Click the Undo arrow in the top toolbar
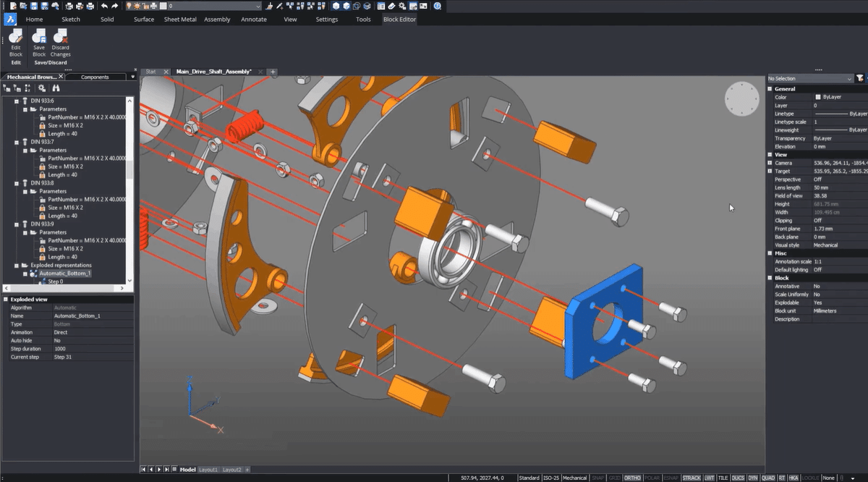Image resolution: width=868 pixels, height=482 pixels. click(x=104, y=6)
